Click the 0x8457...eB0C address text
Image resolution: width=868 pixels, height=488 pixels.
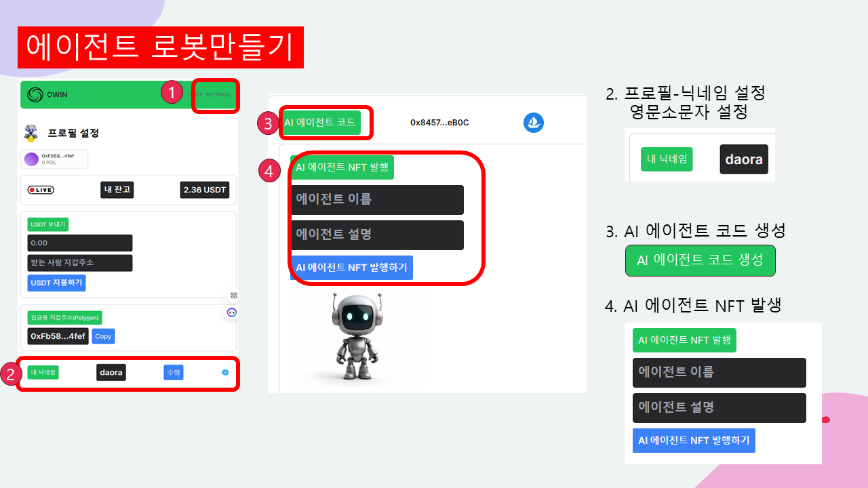(439, 123)
